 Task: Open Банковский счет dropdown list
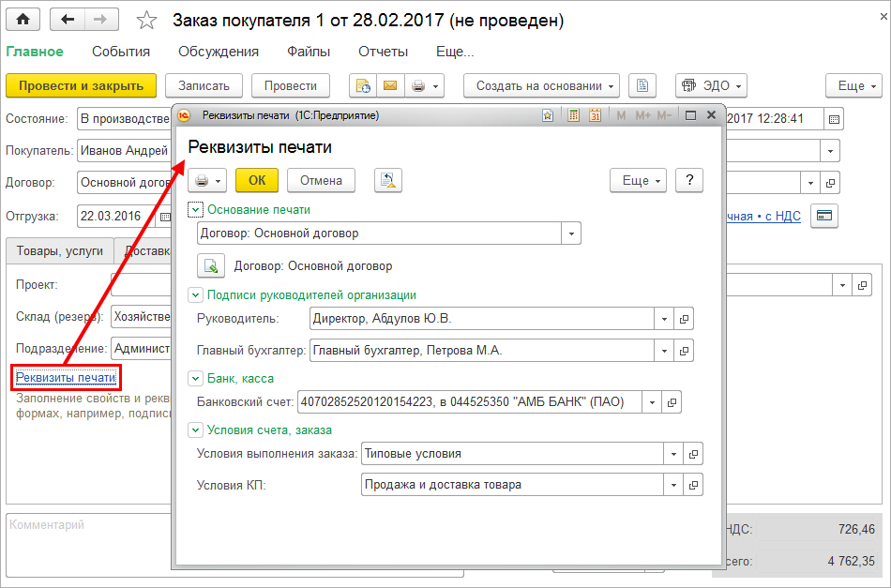[652, 402]
